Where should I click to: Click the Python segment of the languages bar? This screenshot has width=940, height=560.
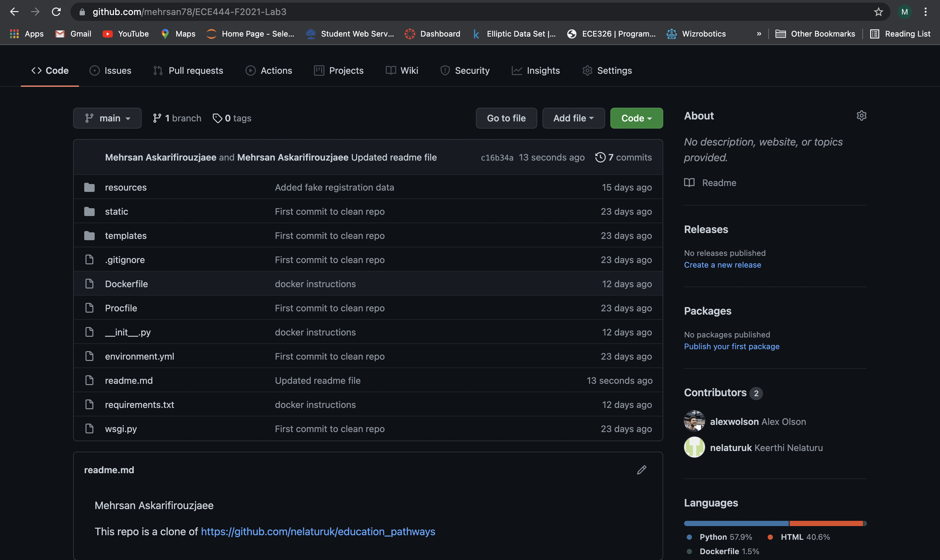pos(736,523)
